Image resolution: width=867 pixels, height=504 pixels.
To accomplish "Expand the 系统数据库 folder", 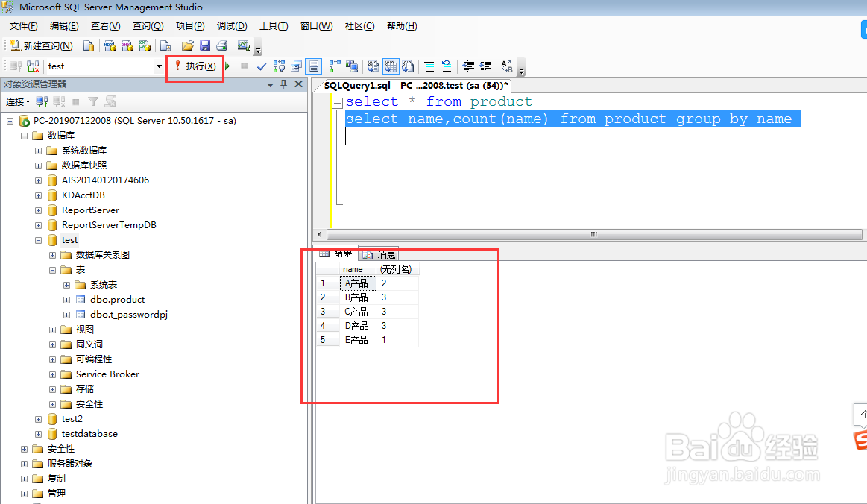I will tap(38, 151).
